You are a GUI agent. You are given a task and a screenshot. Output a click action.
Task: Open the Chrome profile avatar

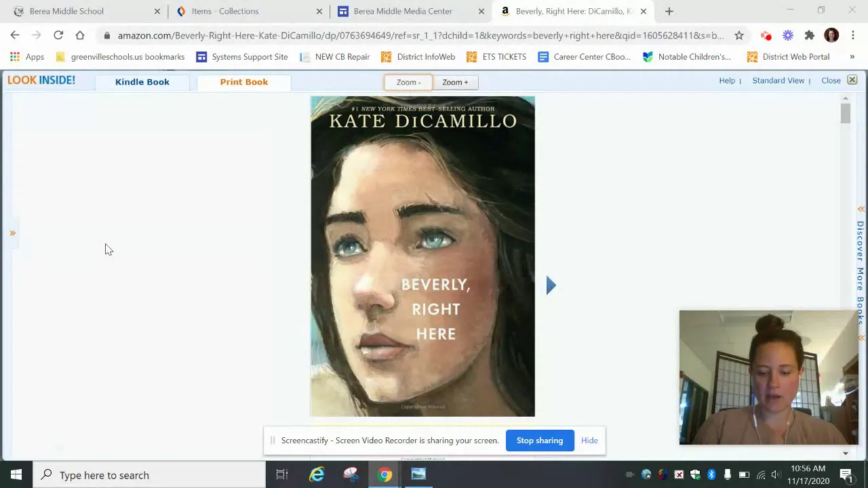pyautogui.click(x=831, y=35)
